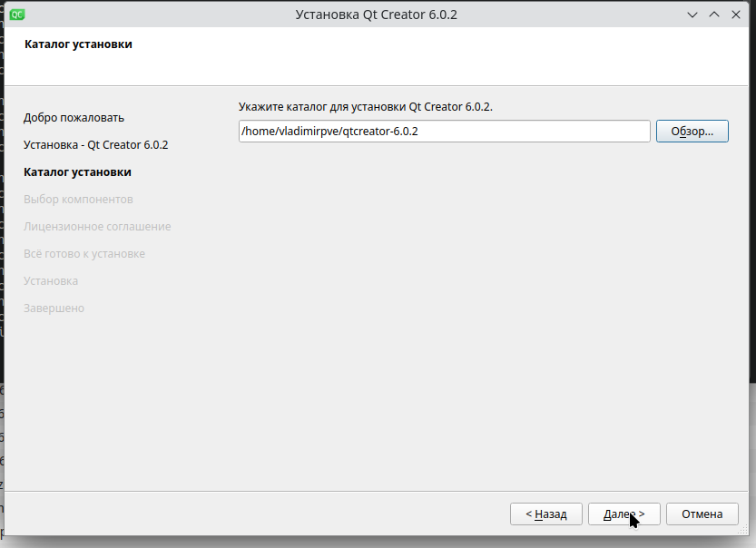Select the Лицензионное соглашение step
Image resolution: width=756 pixels, height=548 pixels.
98,227
